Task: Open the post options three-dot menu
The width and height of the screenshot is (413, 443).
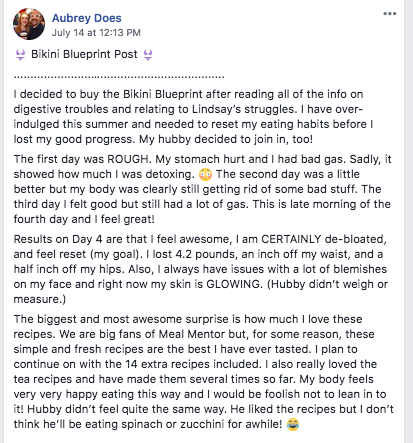Action: click(x=389, y=14)
